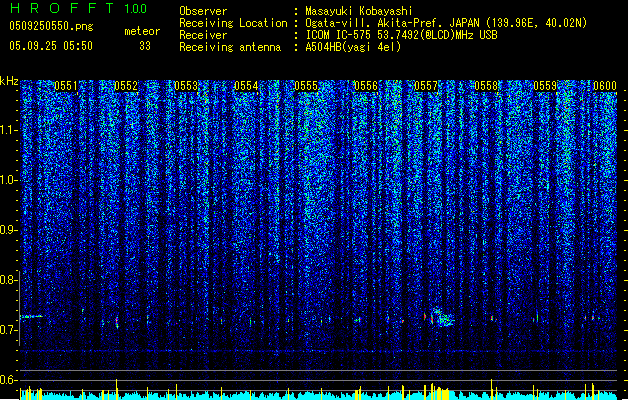Click the 0552 time marker
The width and height of the screenshot is (629, 400).
pyautogui.click(x=126, y=86)
